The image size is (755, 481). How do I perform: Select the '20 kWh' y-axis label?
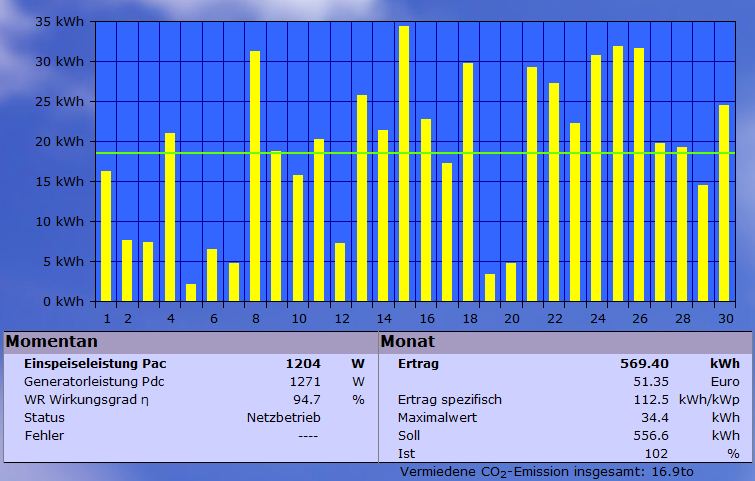(x=59, y=142)
